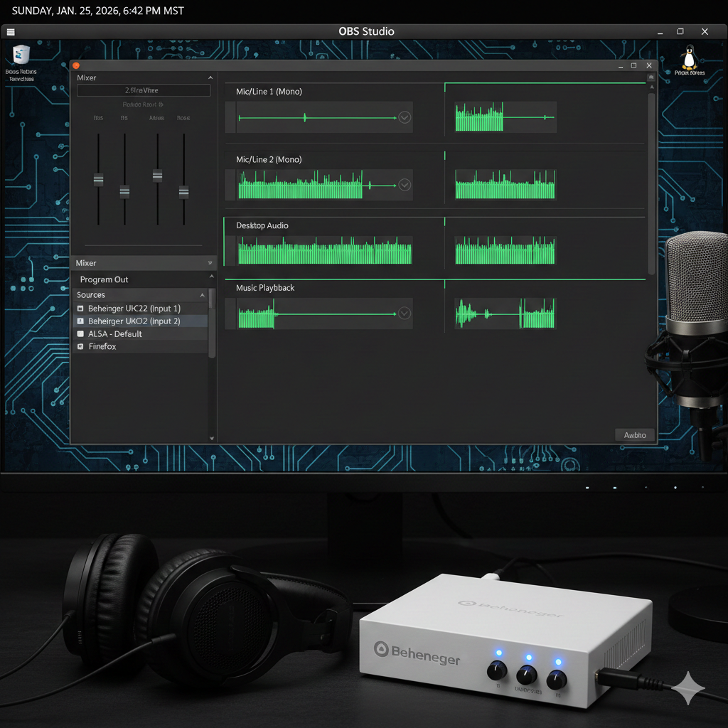Click the button at bottom-right of the mixer
Screen dimensions: 728x728
coord(634,434)
